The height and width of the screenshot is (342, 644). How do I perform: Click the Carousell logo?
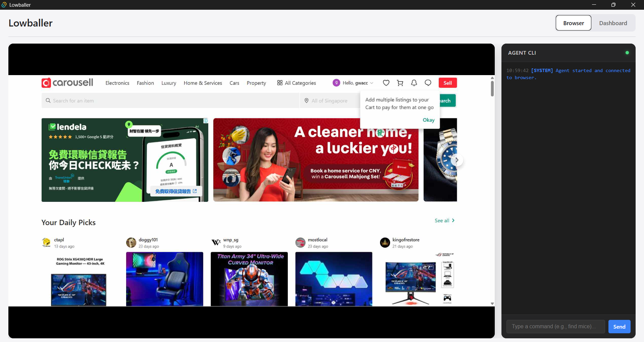67,82
